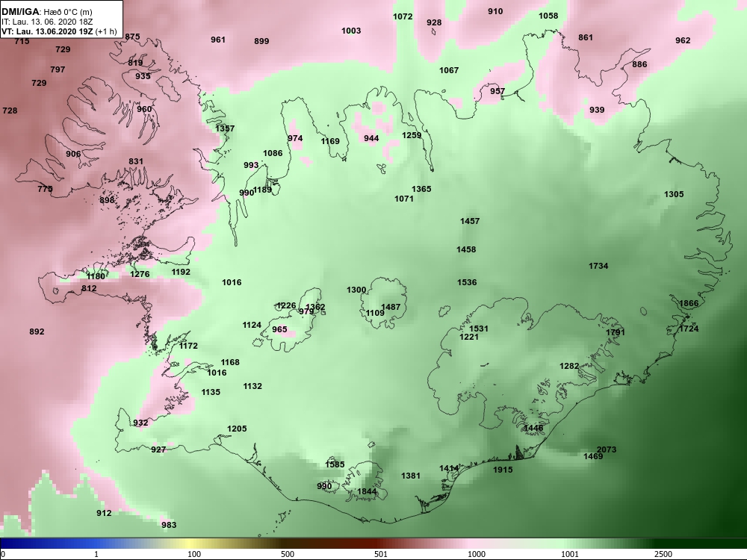
Task: Select the 1058 value
Action: (x=548, y=16)
